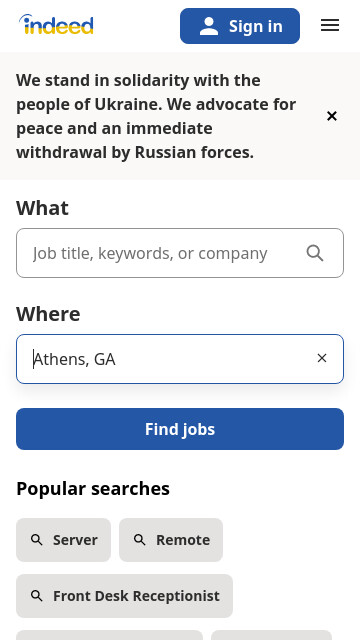Click the What field label
This screenshot has height=640, width=360.
point(42,208)
